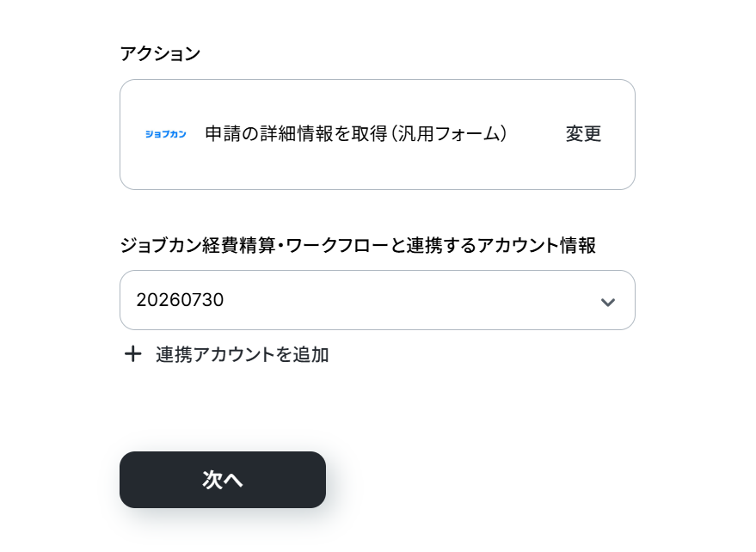Focus the account selection field
This screenshot has height=552, width=756.
(377, 300)
